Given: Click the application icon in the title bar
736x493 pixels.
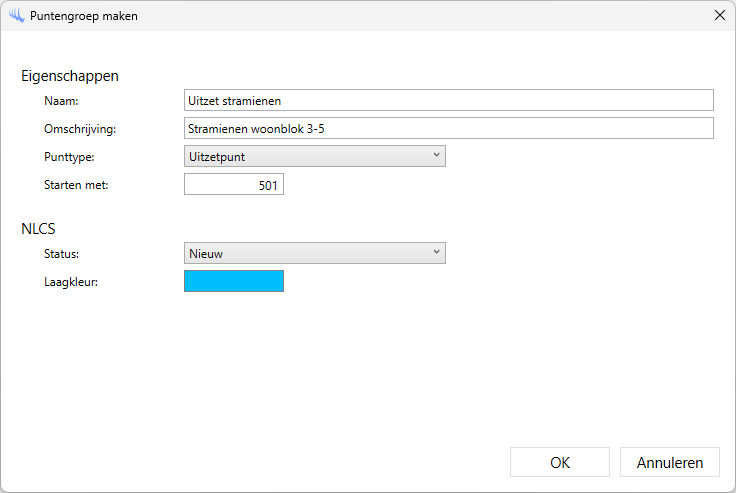Looking at the screenshot, I should [15, 16].
